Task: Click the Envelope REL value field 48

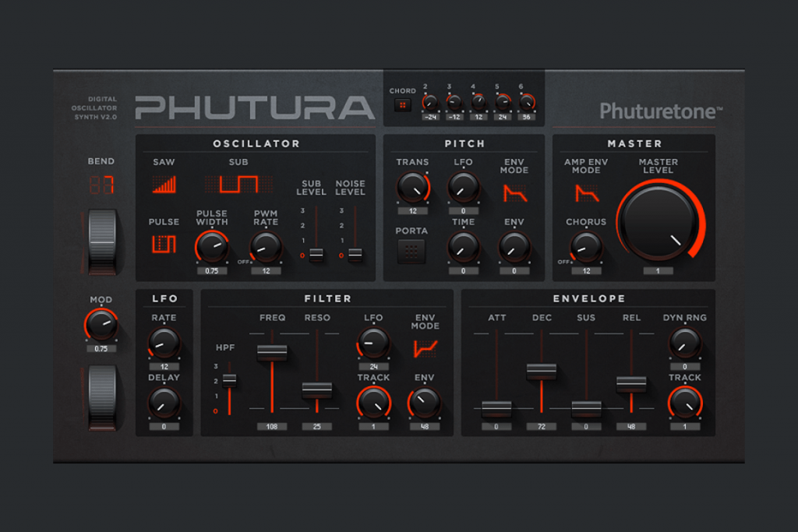Action: click(631, 427)
